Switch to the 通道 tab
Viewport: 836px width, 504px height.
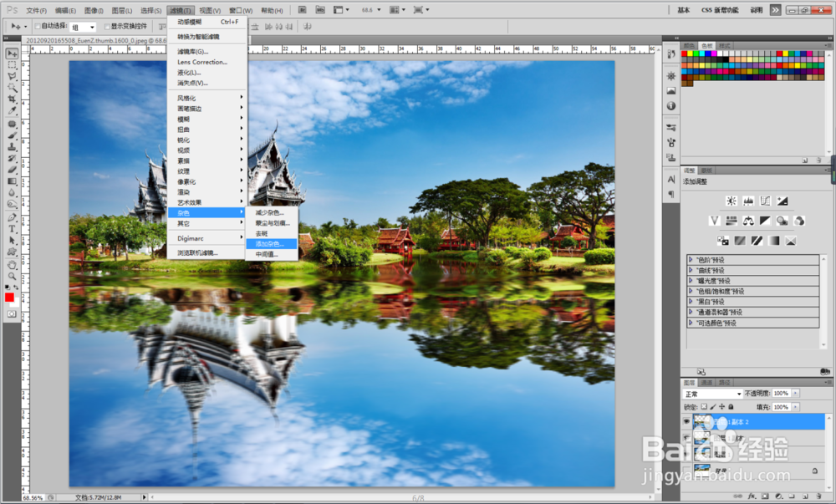(706, 383)
